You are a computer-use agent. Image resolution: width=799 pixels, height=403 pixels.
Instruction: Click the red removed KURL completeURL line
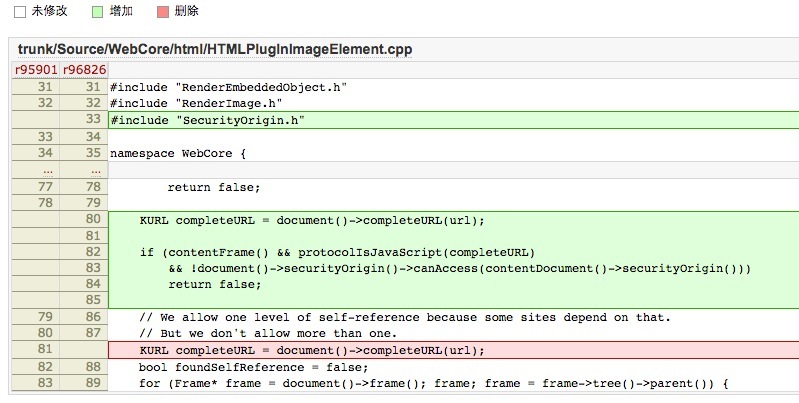(311, 350)
